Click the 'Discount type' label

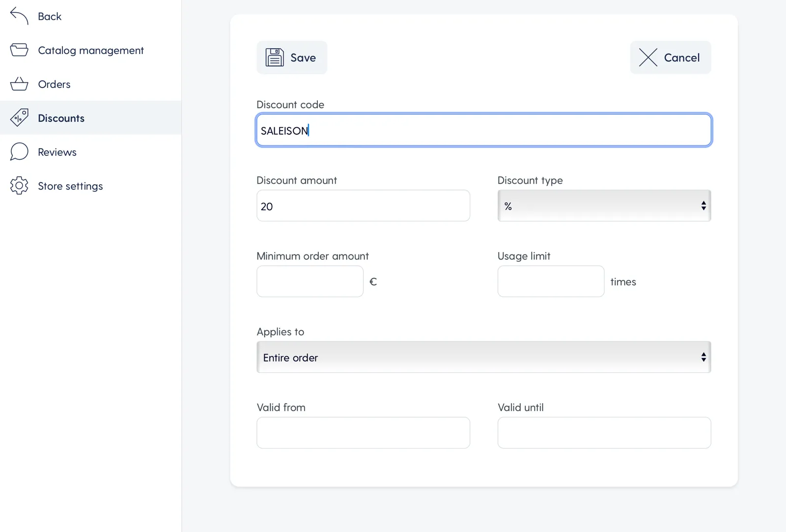tap(530, 180)
